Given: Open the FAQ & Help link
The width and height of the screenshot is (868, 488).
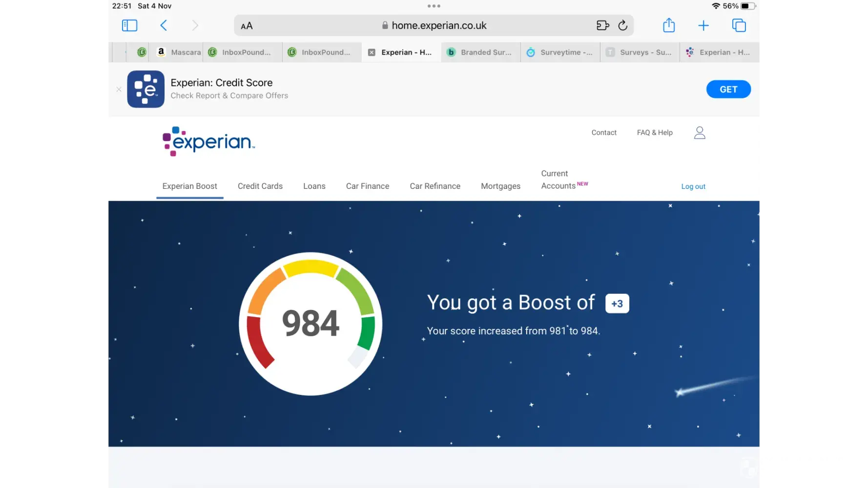Looking at the screenshot, I should click(x=654, y=133).
